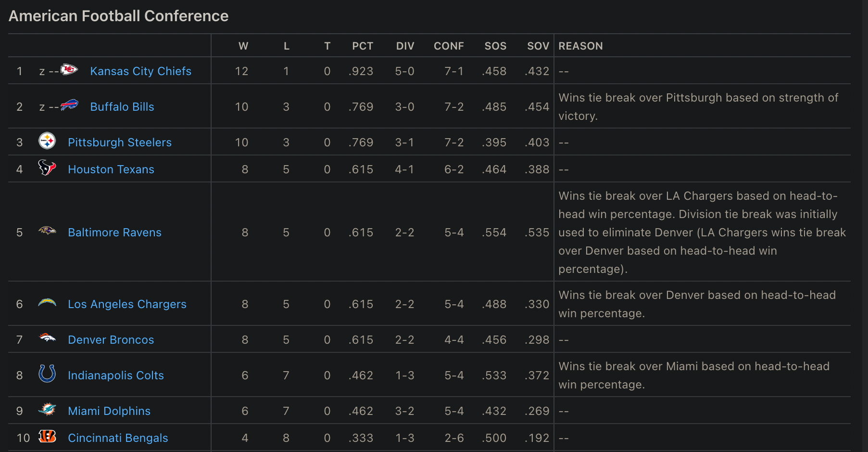
Task: Click the Indianapolis Colts horseshoe logo
Action: coord(47,374)
